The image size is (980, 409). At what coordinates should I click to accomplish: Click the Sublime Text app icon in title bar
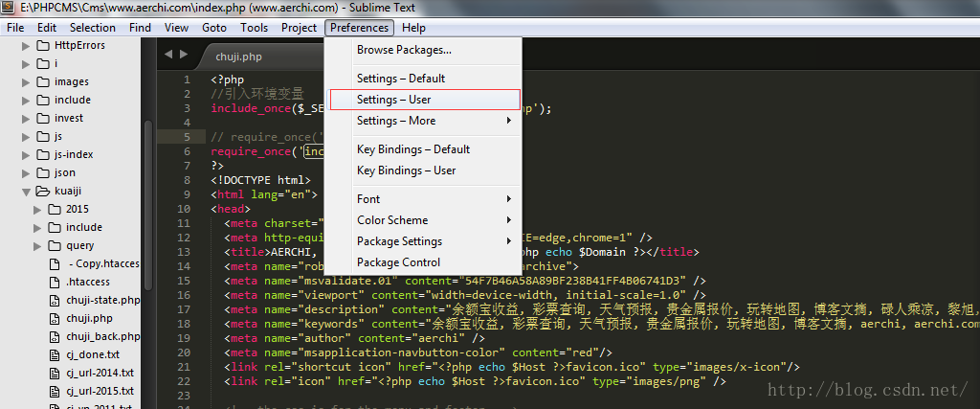[x=8, y=8]
